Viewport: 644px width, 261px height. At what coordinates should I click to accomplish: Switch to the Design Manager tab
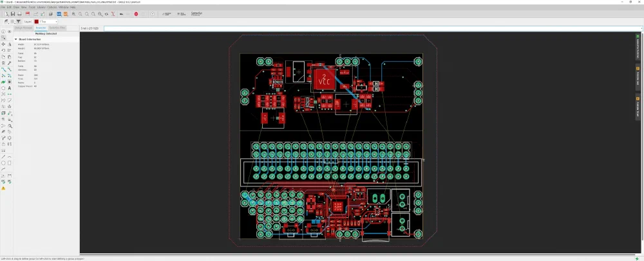pyautogui.click(x=23, y=28)
